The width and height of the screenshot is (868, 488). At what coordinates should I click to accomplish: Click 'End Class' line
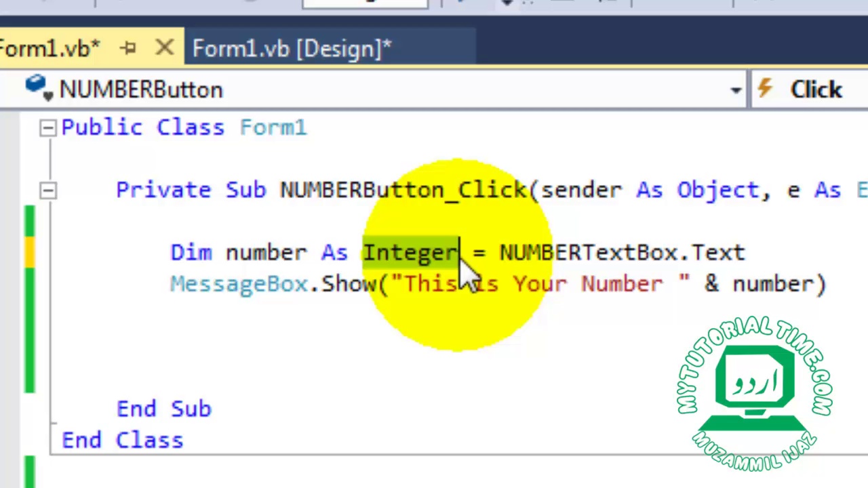[122, 440]
